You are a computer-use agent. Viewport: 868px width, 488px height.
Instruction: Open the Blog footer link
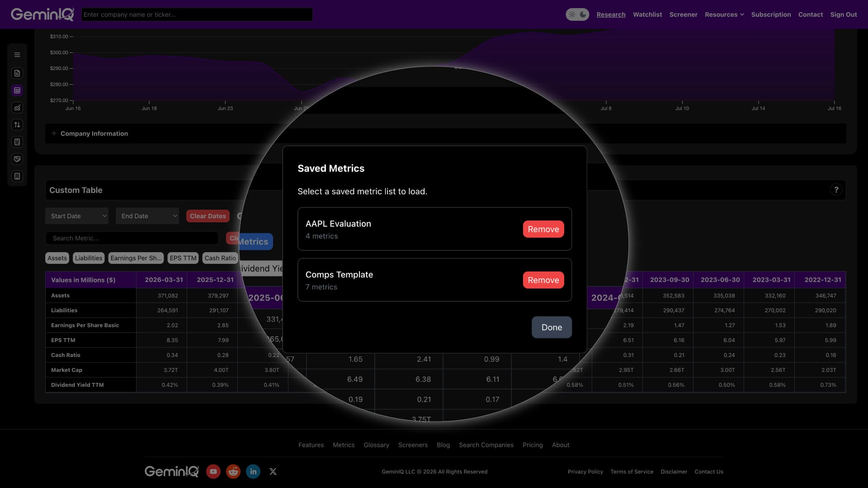443,445
